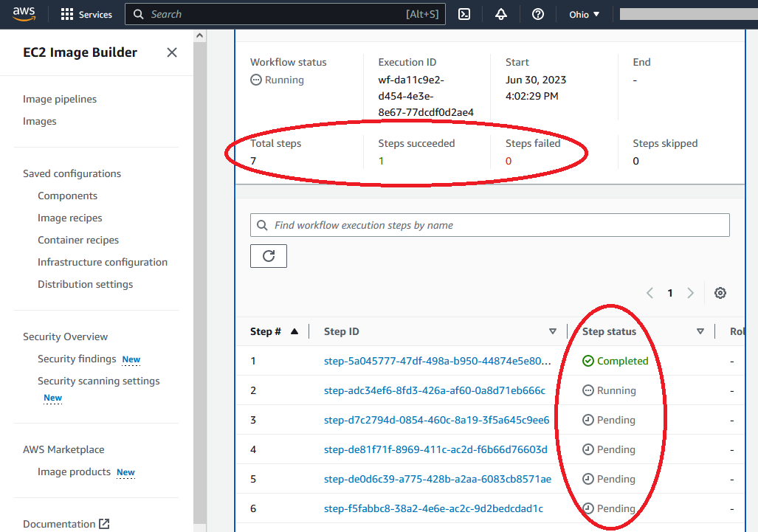Viewport: 758px width, 532px height.
Task: Click the Running status of step 2
Action: pyautogui.click(x=609, y=390)
